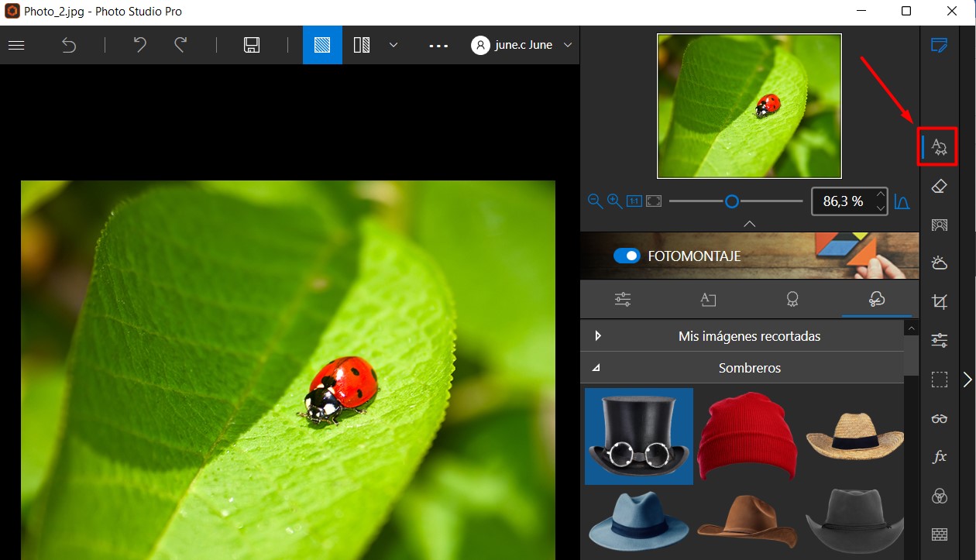Image resolution: width=976 pixels, height=560 pixels.
Task: Open the fx effects tool
Action: click(939, 457)
